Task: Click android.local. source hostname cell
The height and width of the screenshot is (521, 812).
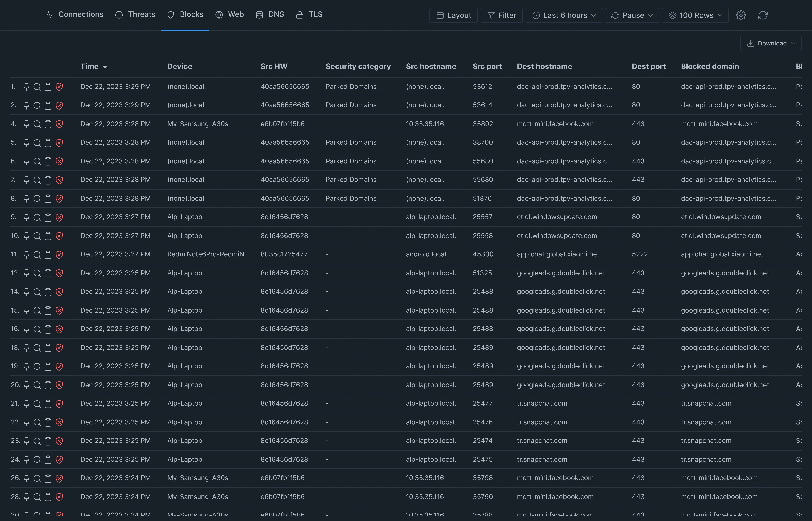Action: (x=427, y=254)
